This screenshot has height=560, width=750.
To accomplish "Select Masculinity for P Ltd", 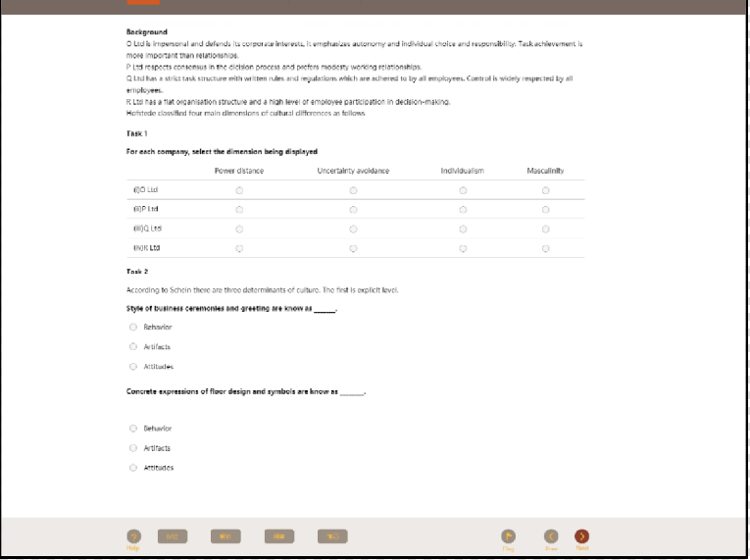I will pos(545,210).
